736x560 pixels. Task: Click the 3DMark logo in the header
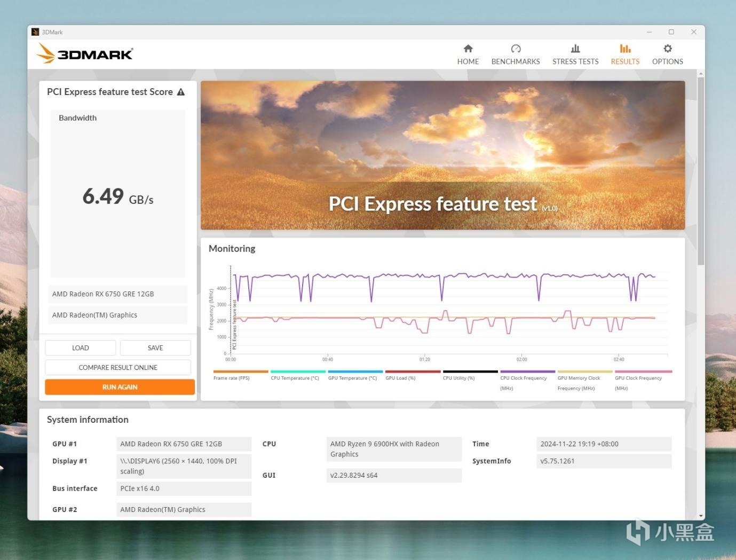coord(85,53)
